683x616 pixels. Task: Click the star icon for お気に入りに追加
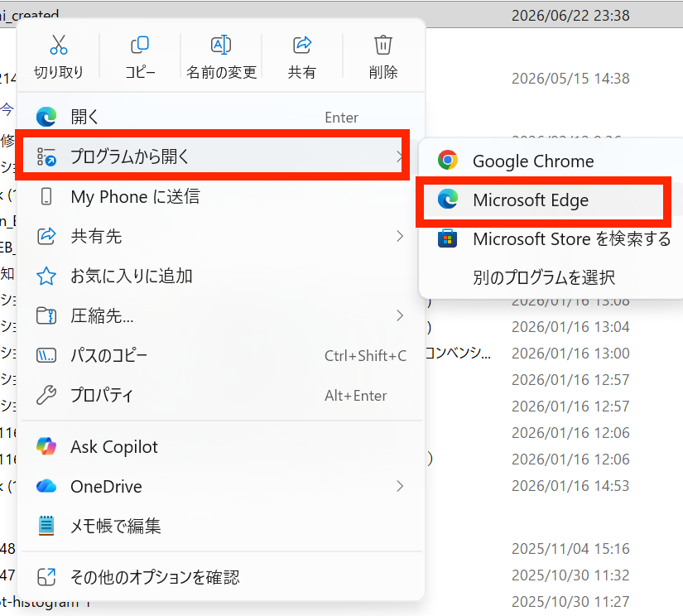tap(46, 276)
